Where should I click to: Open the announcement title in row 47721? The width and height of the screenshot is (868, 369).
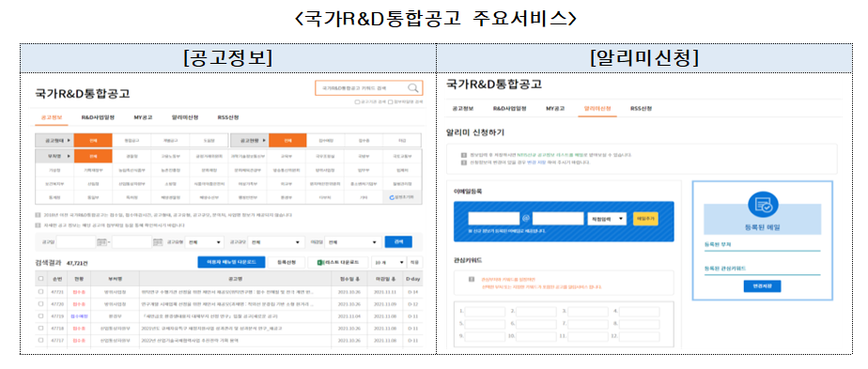pyautogui.click(x=228, y=292)
